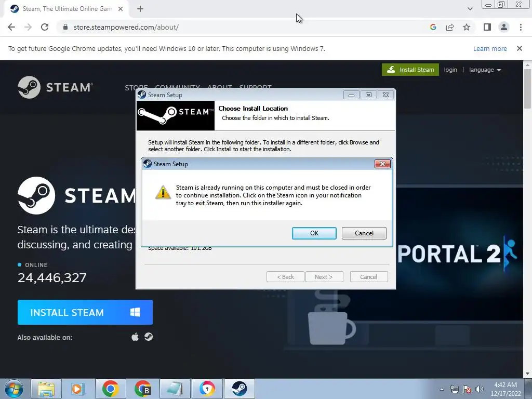532x399 pixels.
Task: Minimize the Steam Setup installer window
Action: (351, 95)
